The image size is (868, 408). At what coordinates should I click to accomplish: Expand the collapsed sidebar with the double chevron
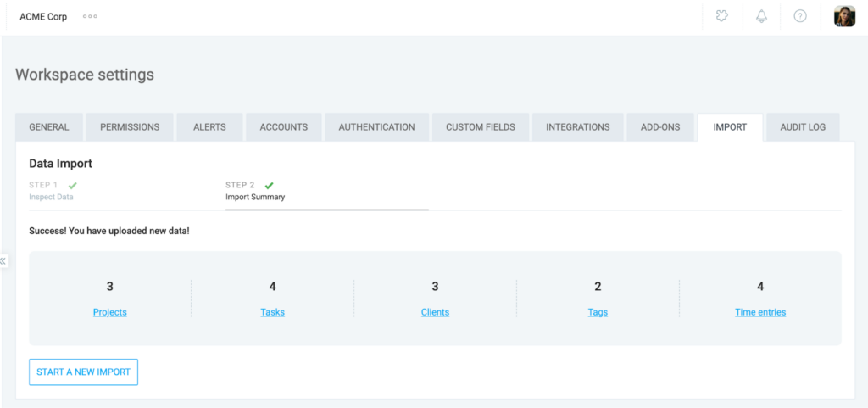(3, 261)
